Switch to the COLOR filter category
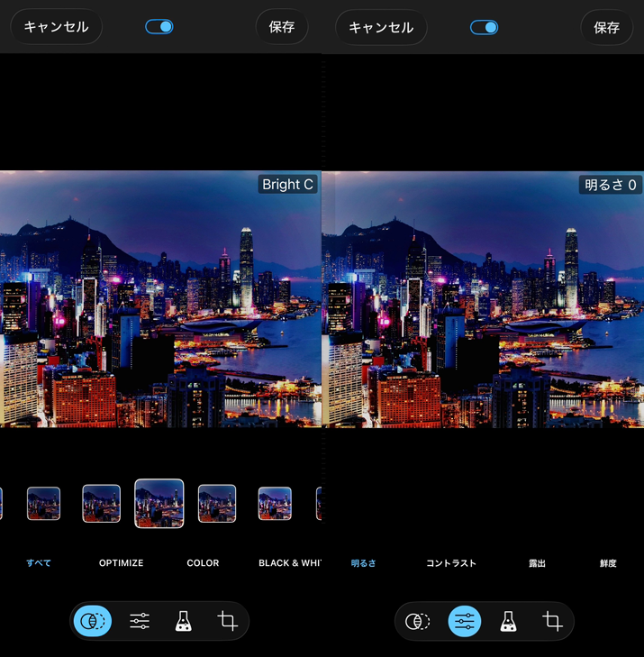 (203, 562)
